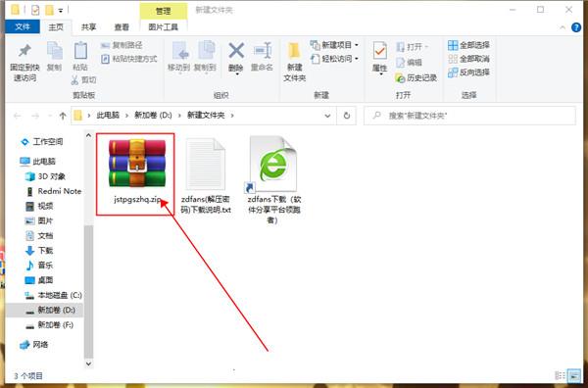Open 本地磁盘 (C:) in the sidebar

pos(53,295)
